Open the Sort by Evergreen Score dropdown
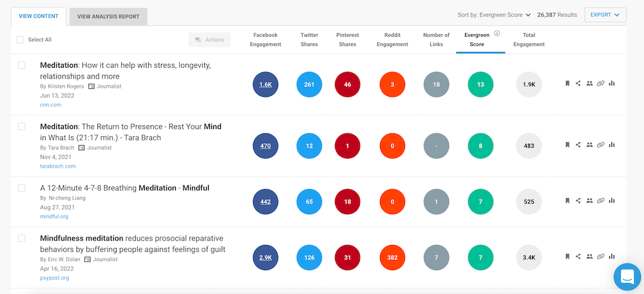The width and height of the screenshot is (644, 294). pyautogui.click(x=494, y=15)
